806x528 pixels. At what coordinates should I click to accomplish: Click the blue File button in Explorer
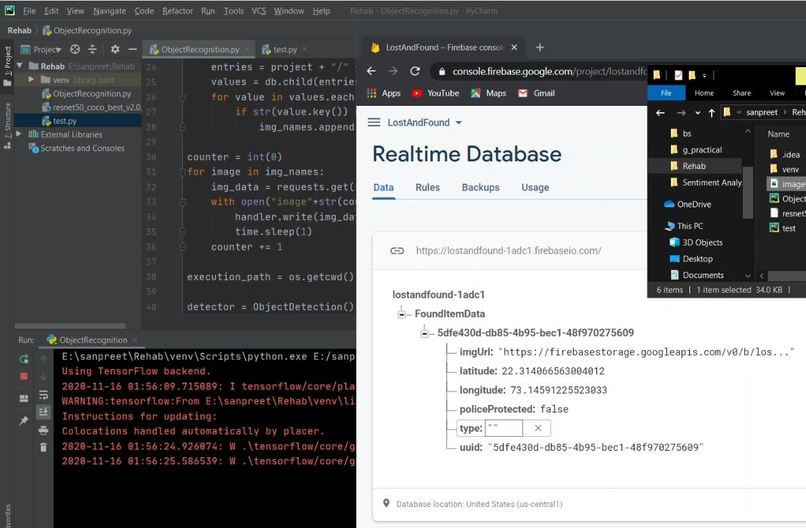[666, 93]
